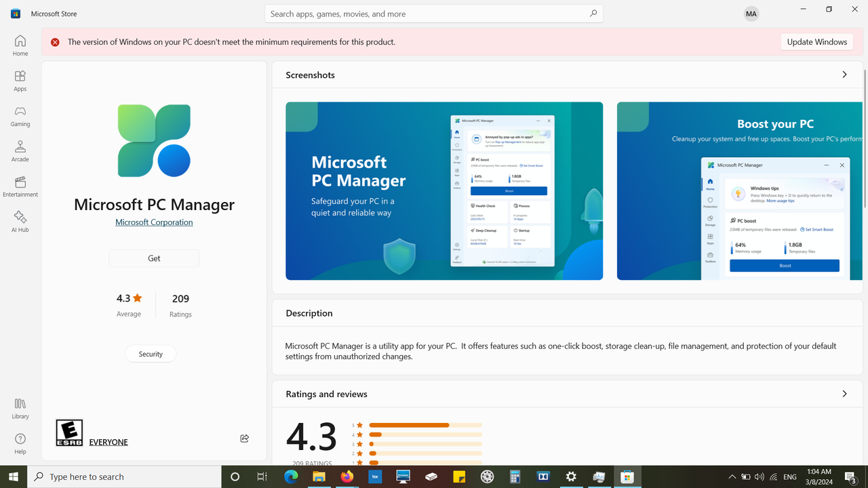Expand the Screenshots section chevron
Image resolution: width=868 pixels, height=488 pixels.
point(844,75)
